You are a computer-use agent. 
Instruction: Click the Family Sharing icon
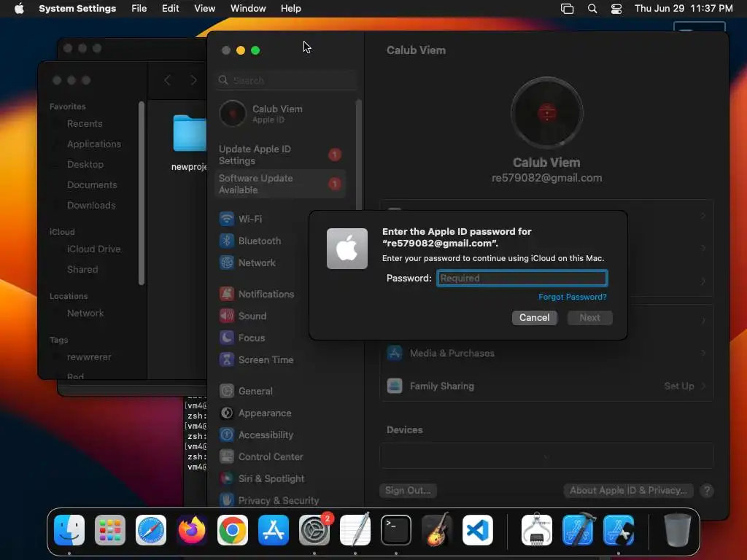[395, 386]
